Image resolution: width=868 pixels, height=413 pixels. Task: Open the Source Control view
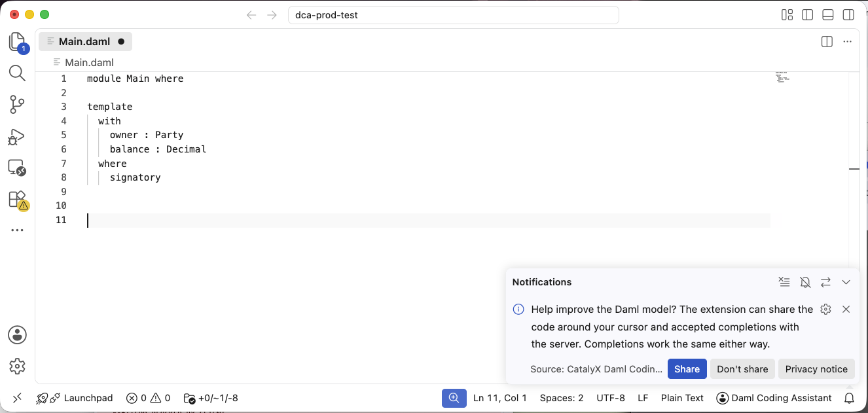(x=17, y=105)
